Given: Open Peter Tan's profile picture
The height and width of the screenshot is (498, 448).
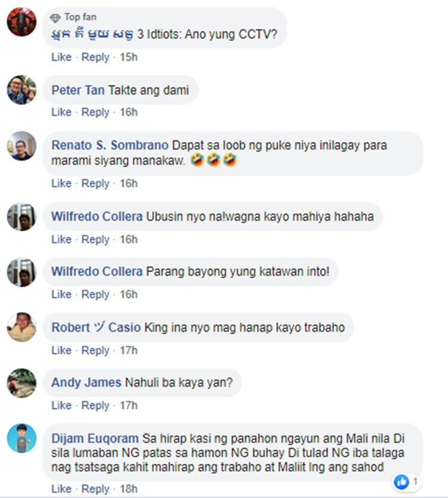Looking at the screenshot, I should coord(22,90).
